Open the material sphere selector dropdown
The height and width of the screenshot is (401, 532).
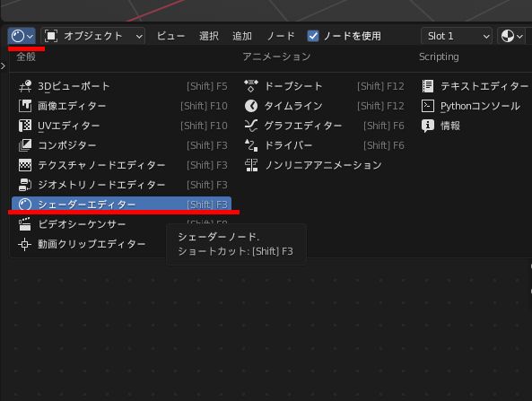(x=511, y=36)
